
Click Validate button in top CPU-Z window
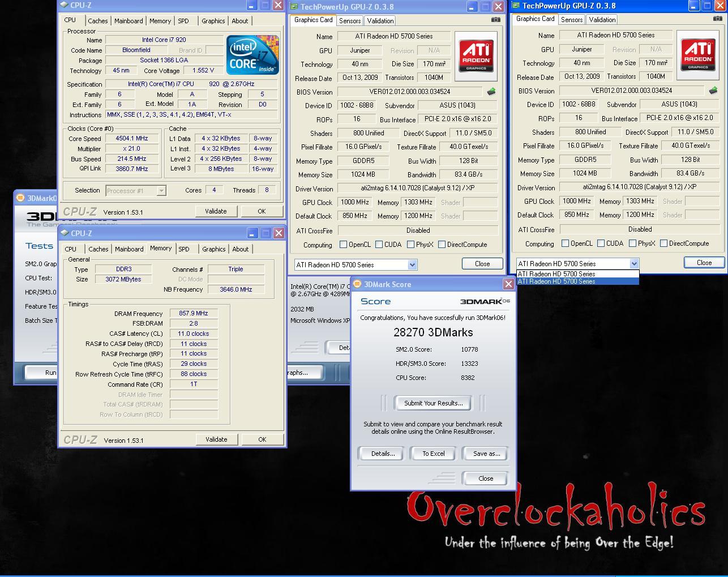pyautogui.click(x=216, y=211)
